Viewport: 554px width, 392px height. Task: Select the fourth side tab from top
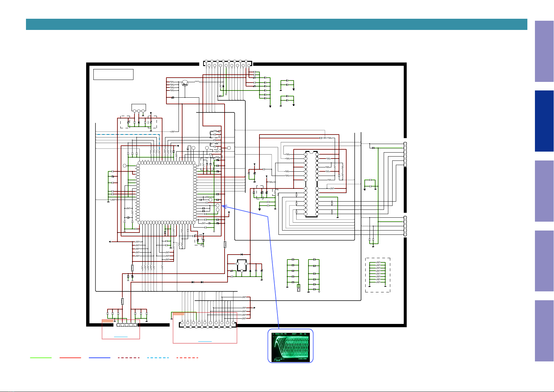click(544, 261)
